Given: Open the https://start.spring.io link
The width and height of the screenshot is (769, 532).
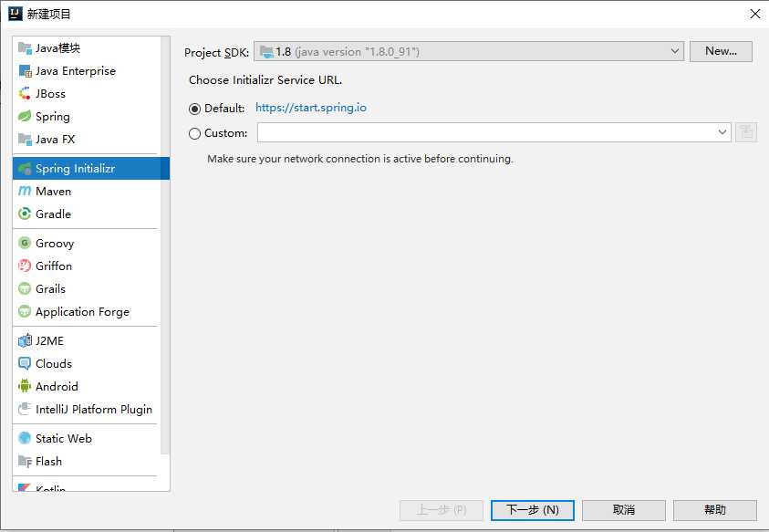Looking at the screenshot, I should tap(311, 108).
